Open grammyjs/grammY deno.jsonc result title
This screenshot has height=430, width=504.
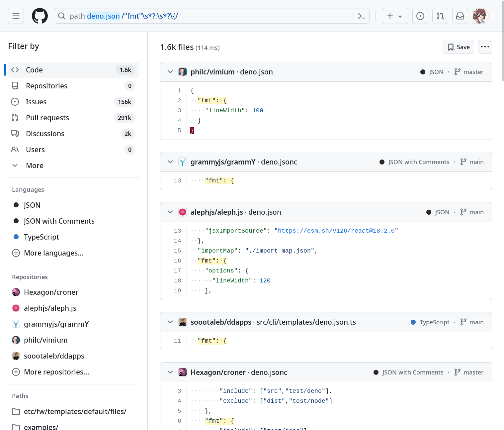[x=244, y=162]
